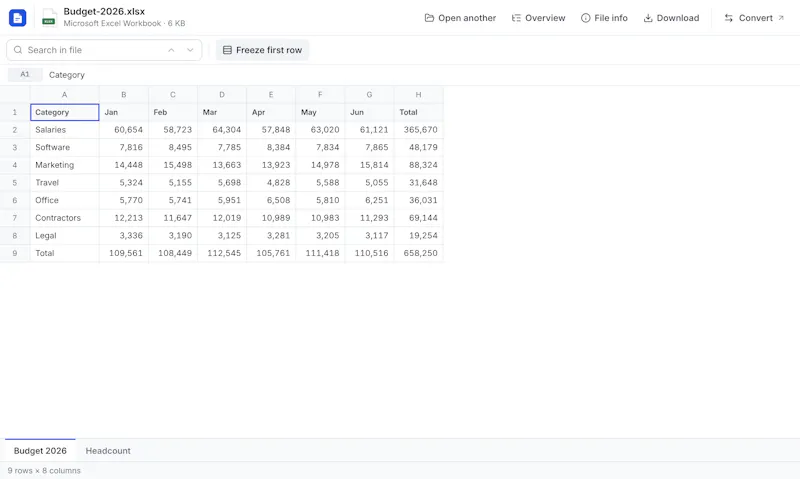Click the Legal total 19,254
Viewport: 800px width, 479px height.
pyautogui.click(x=418, y=236)
